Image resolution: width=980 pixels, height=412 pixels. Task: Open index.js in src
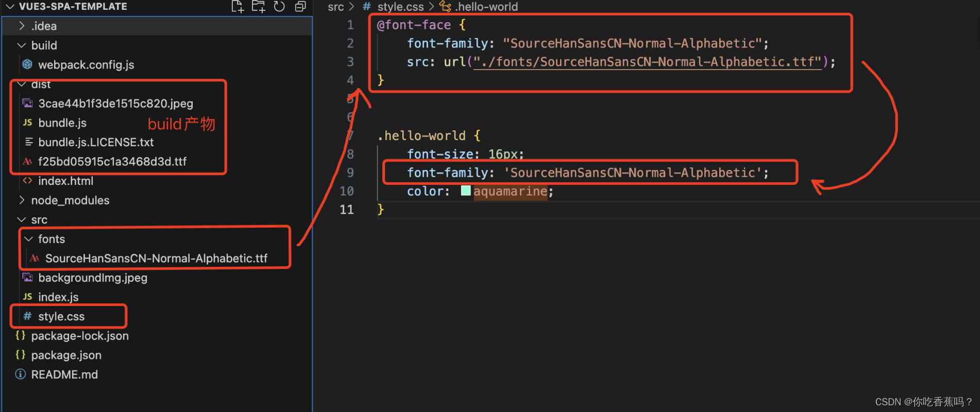(x=58, y=297)
